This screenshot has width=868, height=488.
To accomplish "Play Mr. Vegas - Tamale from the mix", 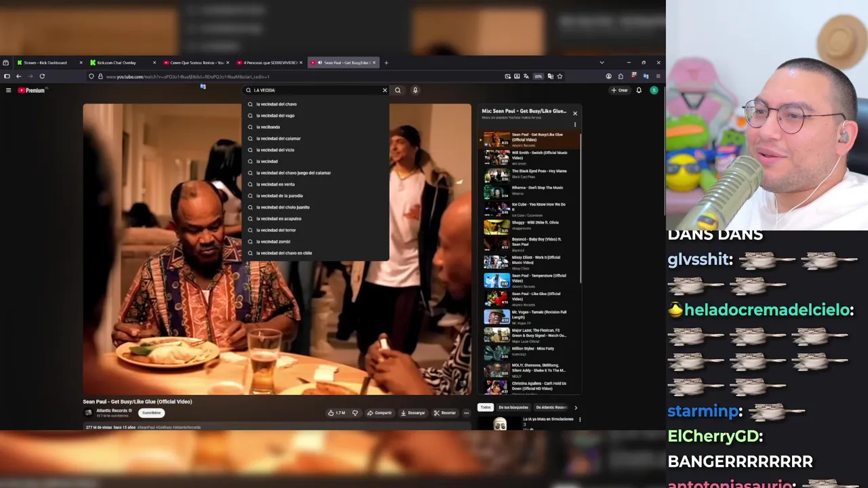I will tap(530, 317).
